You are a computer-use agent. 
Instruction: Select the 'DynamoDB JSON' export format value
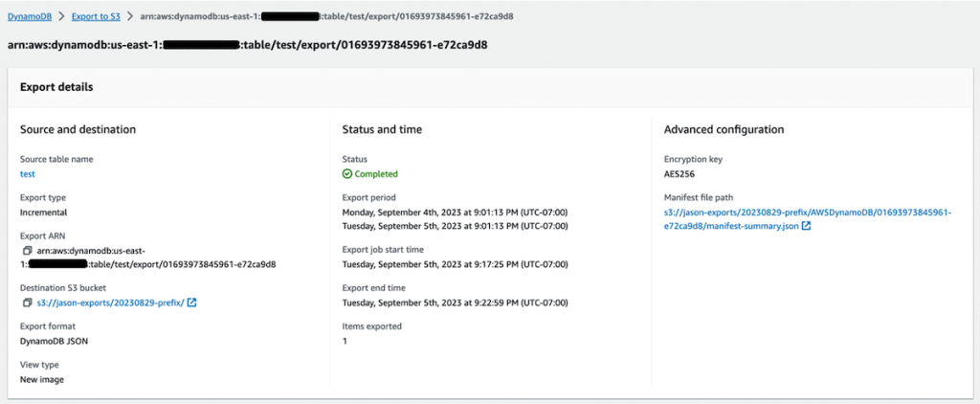(x=55, y=341)
